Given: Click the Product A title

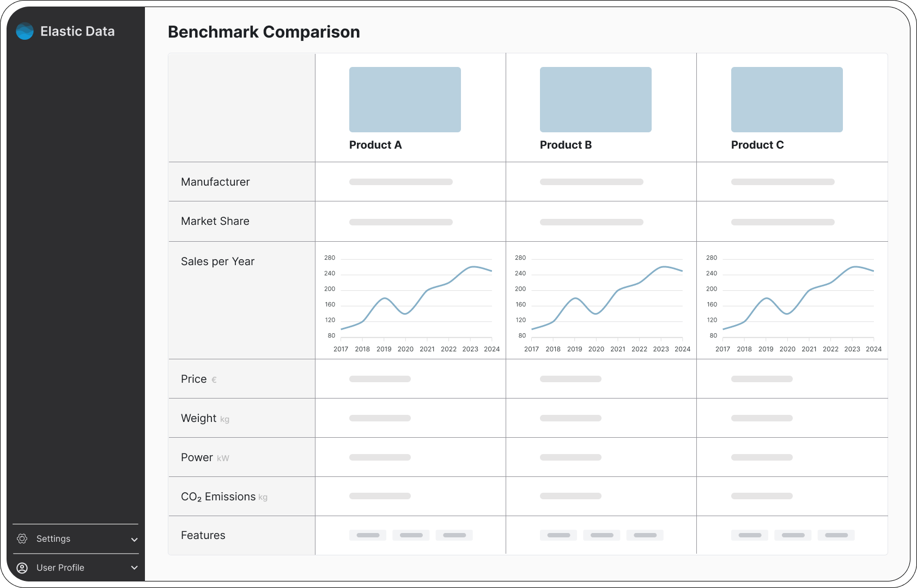Looking at the screenshot, I should tap(375, 145).
